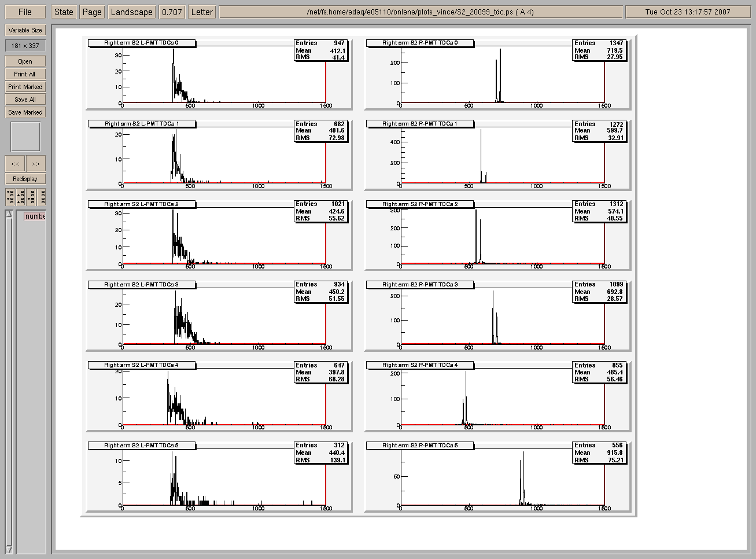Click title 'Right arm S2 L-PMT TDCs 2'

(x=142, y=204)
